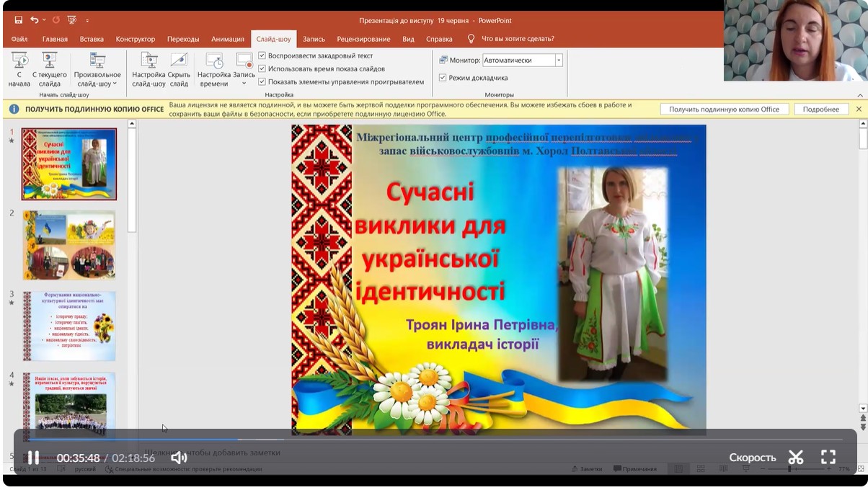Pause the video playback
868x490 pixels.
click(x=32, y=458)
